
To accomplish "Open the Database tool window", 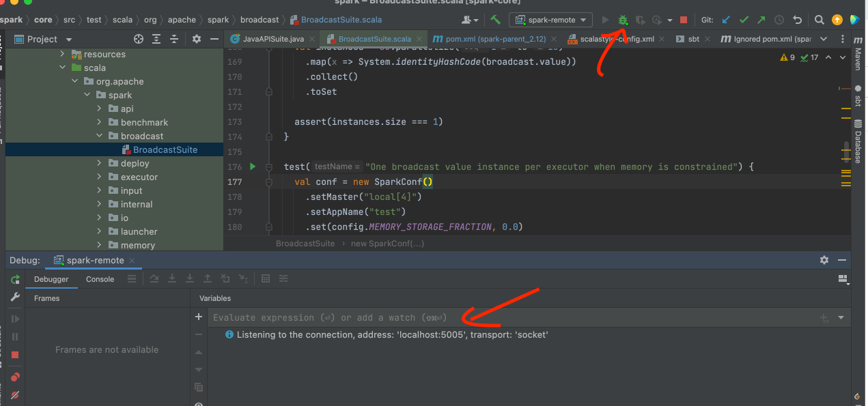I will (x=858, y=141).
